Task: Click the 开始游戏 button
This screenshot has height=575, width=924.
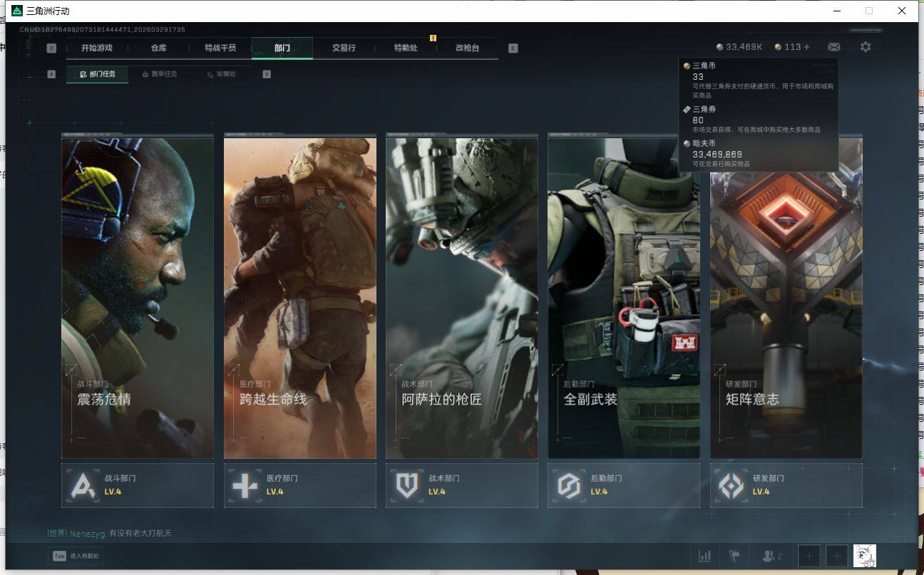Action: click(x=96, y=48)
